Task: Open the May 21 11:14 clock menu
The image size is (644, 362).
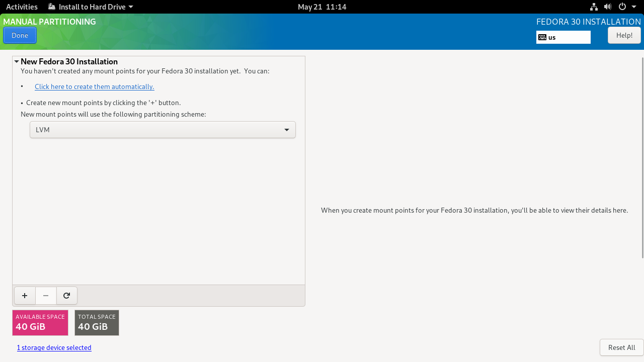Action: (x=322, y=7)
